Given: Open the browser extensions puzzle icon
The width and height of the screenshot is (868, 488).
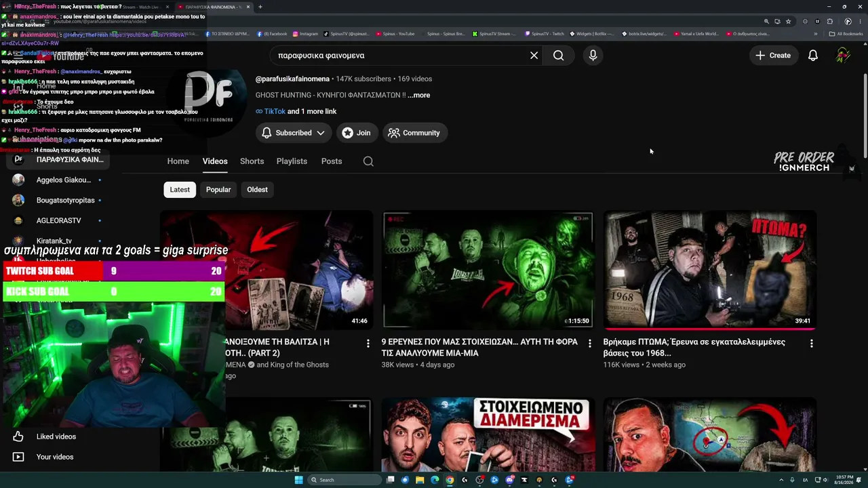Looking at the screenshot, I should click(829, 21).
